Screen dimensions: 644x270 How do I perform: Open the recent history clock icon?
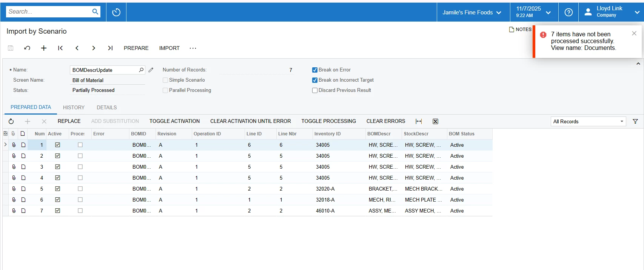click(x=116, y=12)
